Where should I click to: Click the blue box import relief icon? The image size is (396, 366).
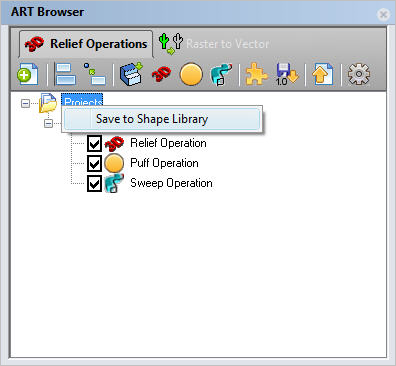tap(131, 74)
